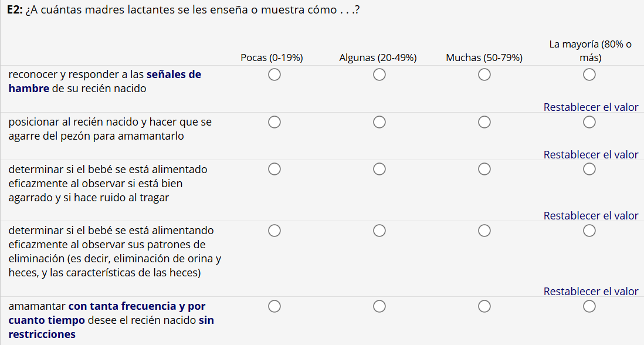
Task: Mark 'La mayoría' for ruido al tragar row
Action: coord(589,169)
